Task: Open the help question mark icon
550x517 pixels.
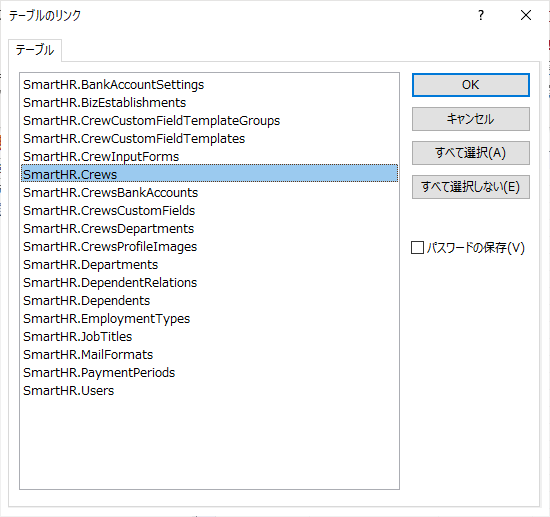Action: tap(481, 15)
